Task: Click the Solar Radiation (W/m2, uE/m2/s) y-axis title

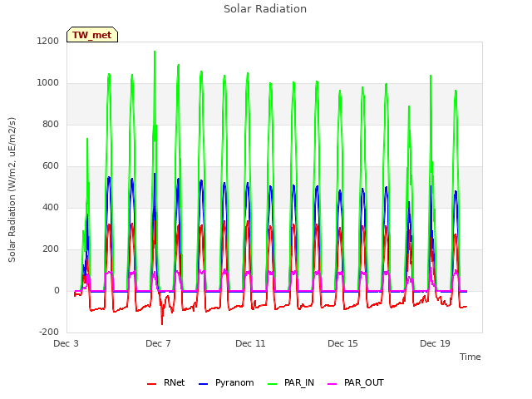Action: [x=12, y=190]
